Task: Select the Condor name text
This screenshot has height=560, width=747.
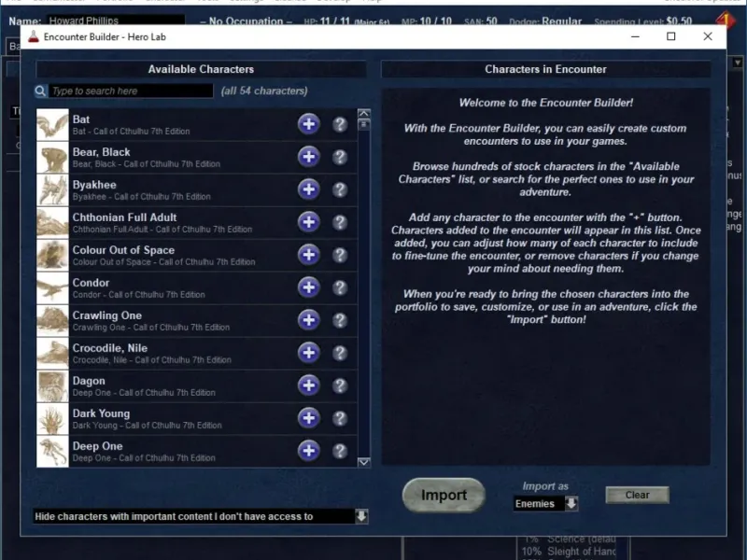Action: pyautogui.click(x=91, y=283)
